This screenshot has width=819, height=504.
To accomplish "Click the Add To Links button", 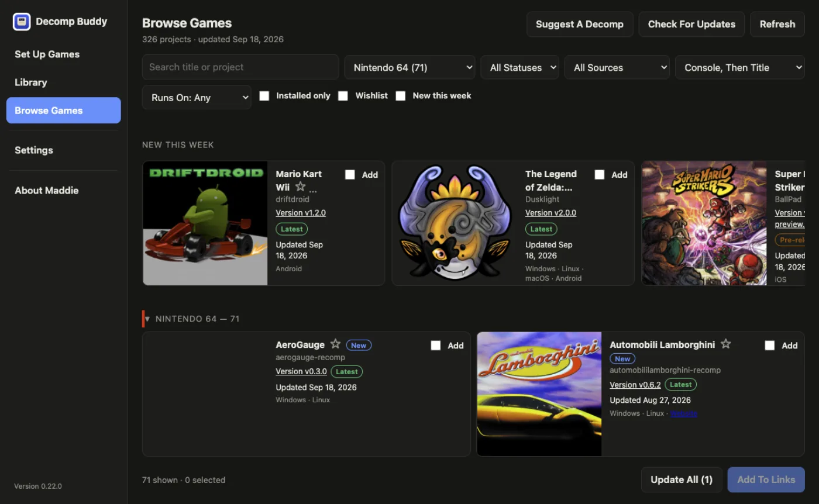I will click(766, 479).
